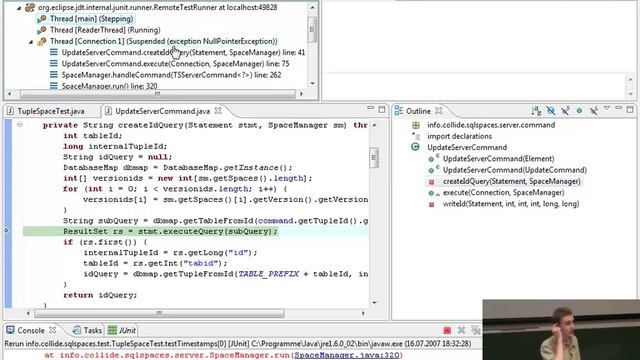
Task: Close the Outline tab
Action: click(438, 111)
